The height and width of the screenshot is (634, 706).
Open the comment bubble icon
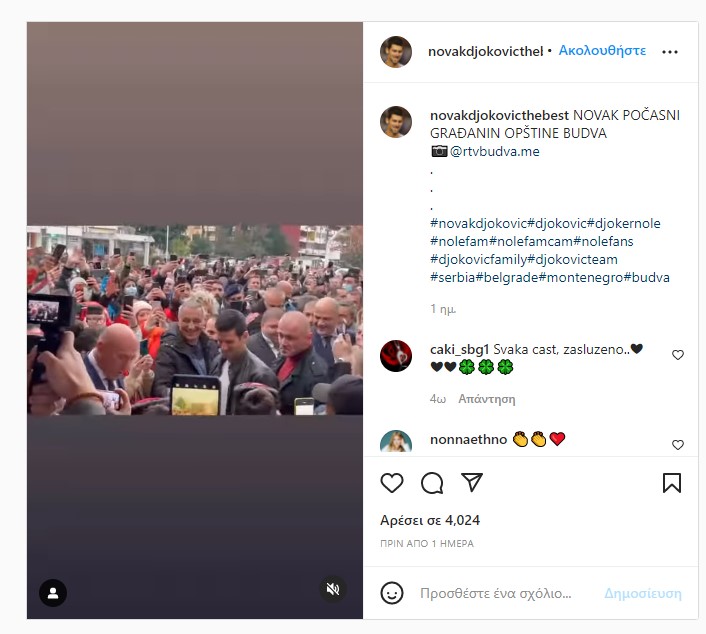tap(432, 483)
